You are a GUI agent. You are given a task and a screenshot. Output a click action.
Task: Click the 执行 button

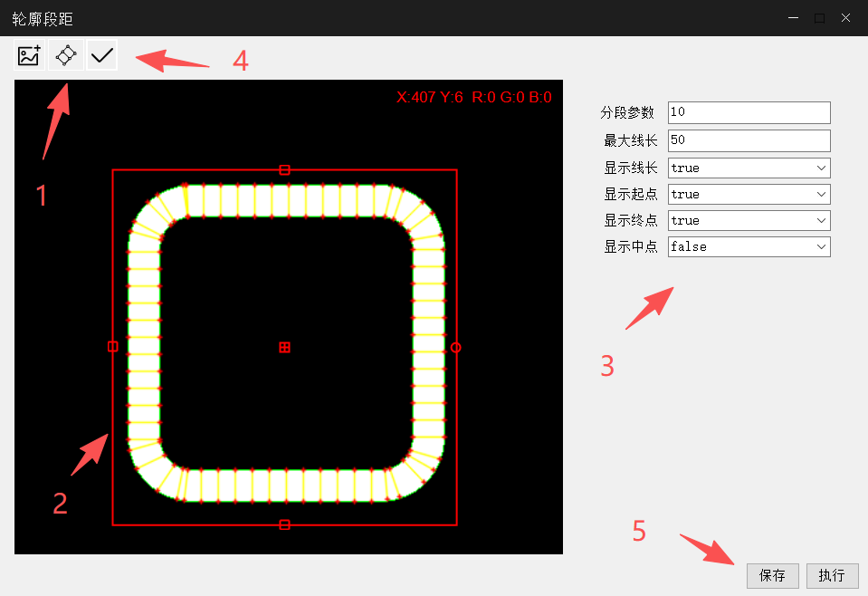(832, 575)
